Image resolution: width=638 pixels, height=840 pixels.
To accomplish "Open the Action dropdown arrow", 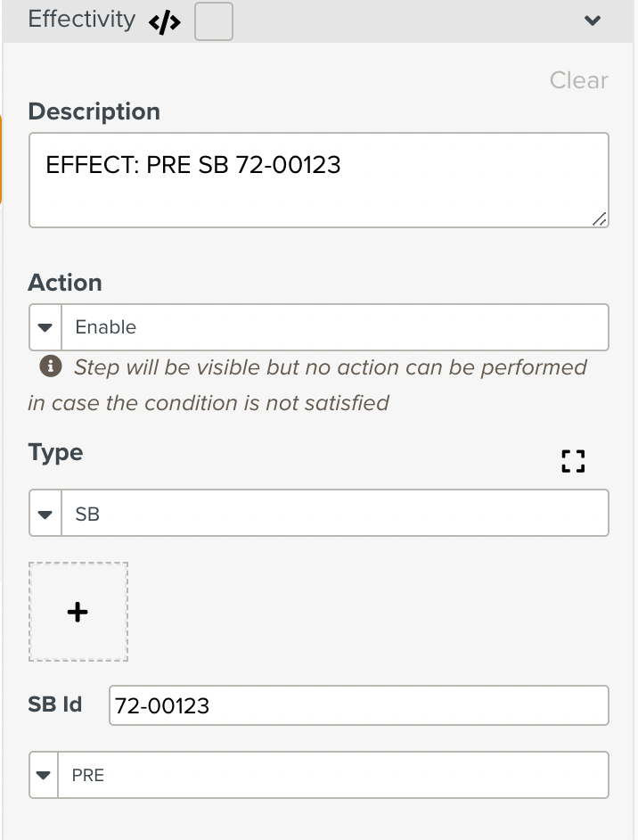I will pos(45,327).
